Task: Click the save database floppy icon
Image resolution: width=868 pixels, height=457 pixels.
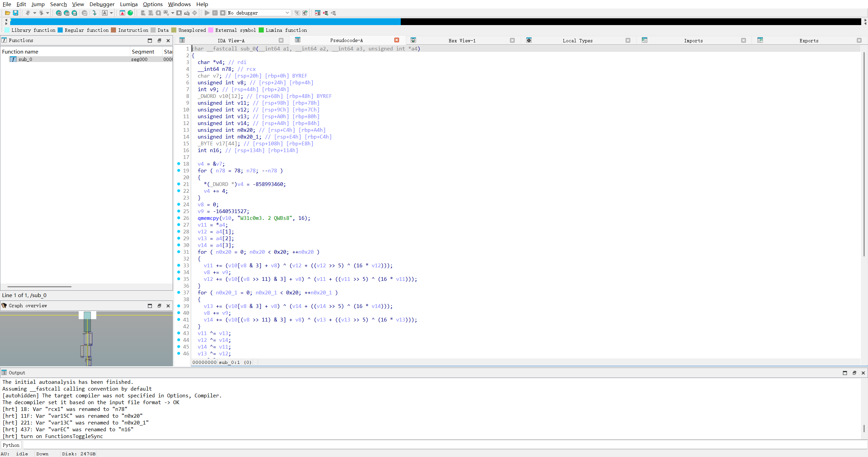Action: pyautogui.click(x=16, y=13)
